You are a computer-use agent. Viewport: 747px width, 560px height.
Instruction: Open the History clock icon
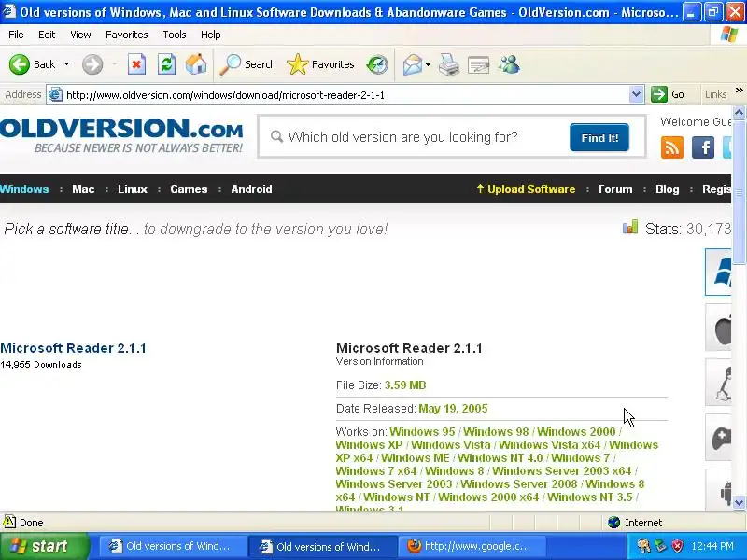point(377,64)
